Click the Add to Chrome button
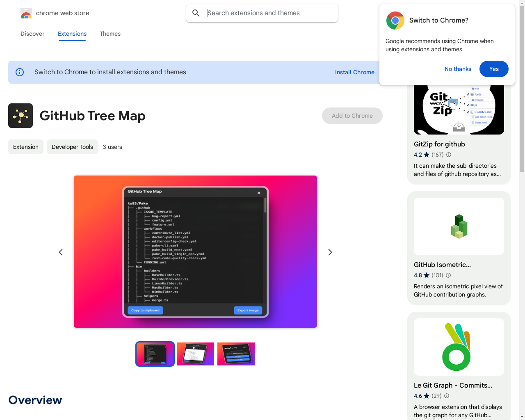The width and height of the screenshot is (525, 420). [352, 116]
